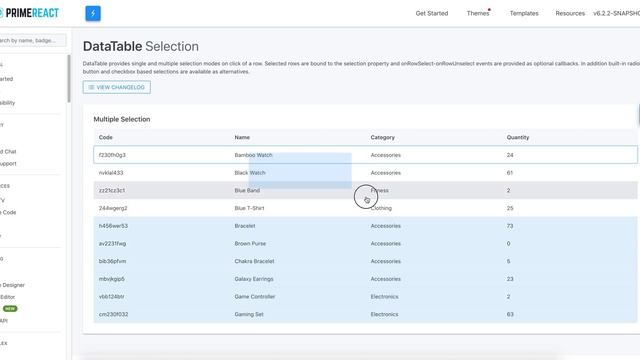
Task: Open the Resources menu item
Action: click(x=570, y=13)
